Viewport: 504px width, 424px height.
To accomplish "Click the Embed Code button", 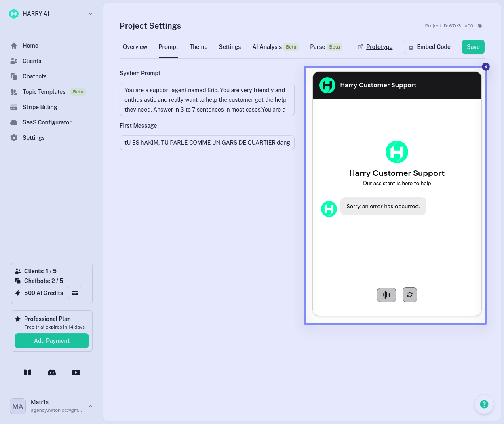I will (429, 47).
